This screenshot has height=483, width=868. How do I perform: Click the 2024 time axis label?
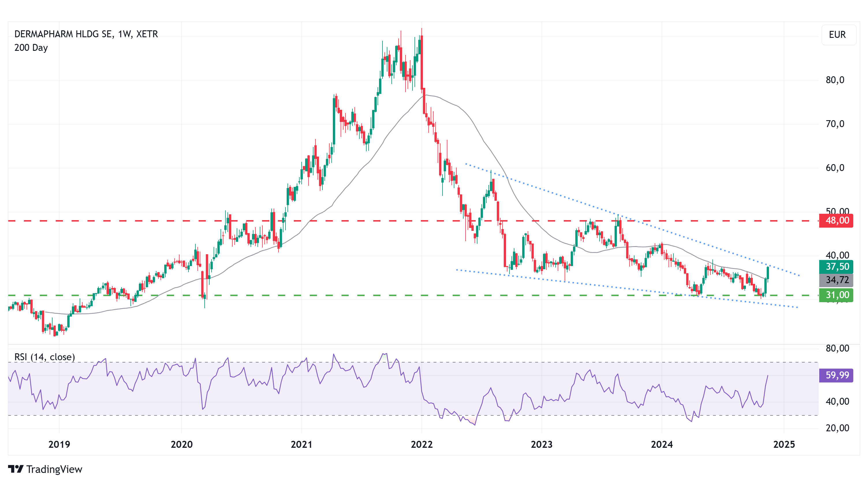pyautogui.click(x=662, y=444)
